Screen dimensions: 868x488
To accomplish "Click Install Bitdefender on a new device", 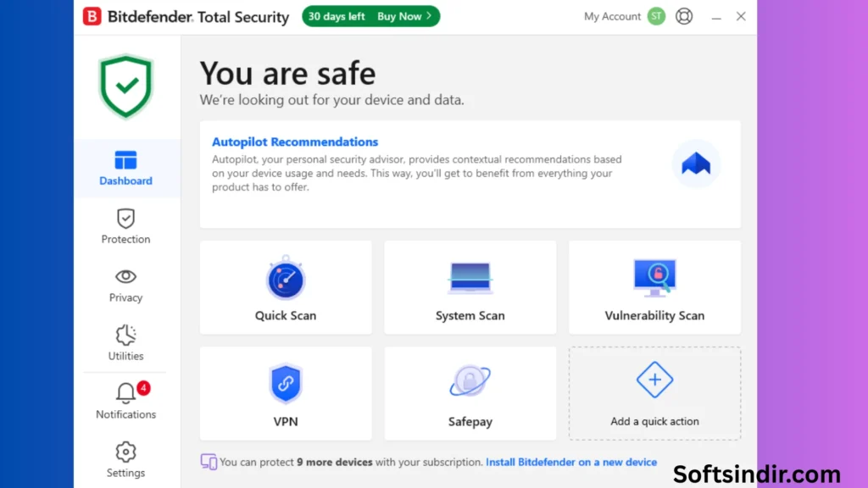I will [571, 463].
